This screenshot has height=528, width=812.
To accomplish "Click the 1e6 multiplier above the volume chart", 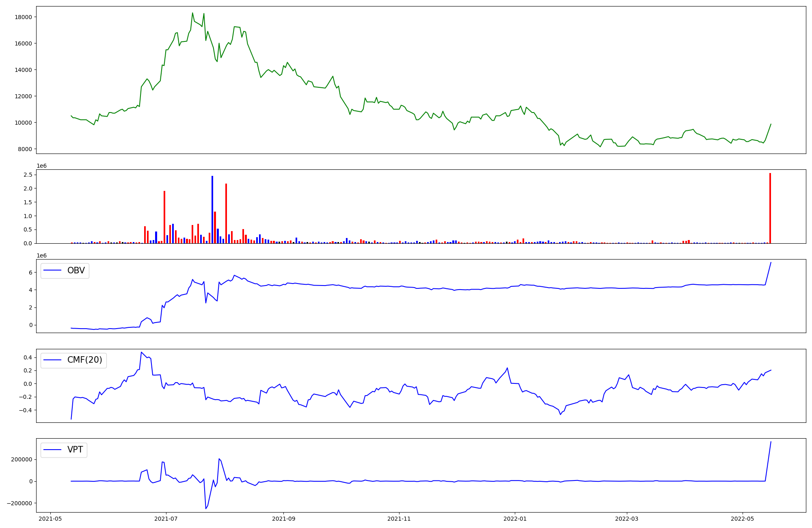I will pos(41,166).
